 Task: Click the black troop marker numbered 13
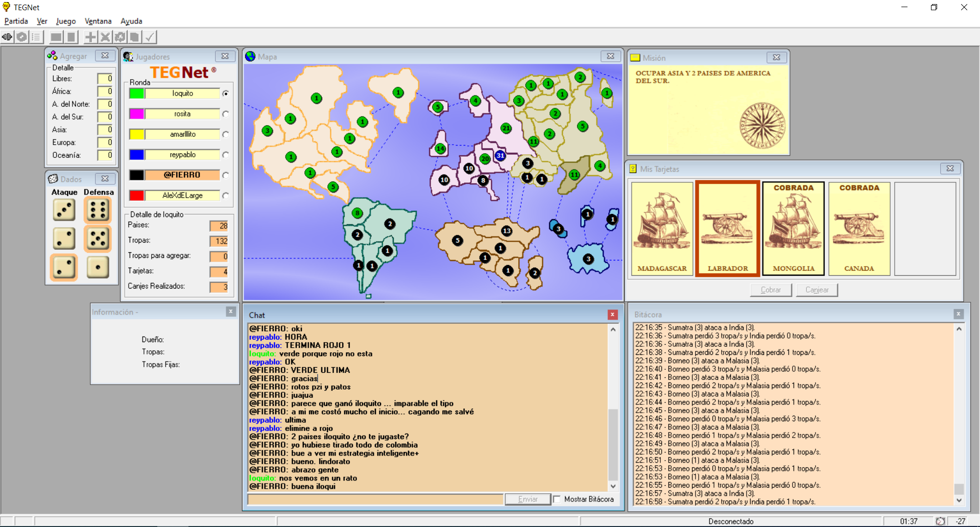tap(507, 231)
